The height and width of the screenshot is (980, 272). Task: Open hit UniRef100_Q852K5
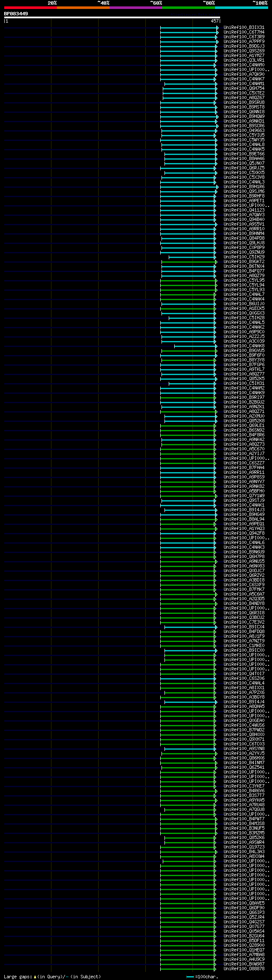pos(244,379)
